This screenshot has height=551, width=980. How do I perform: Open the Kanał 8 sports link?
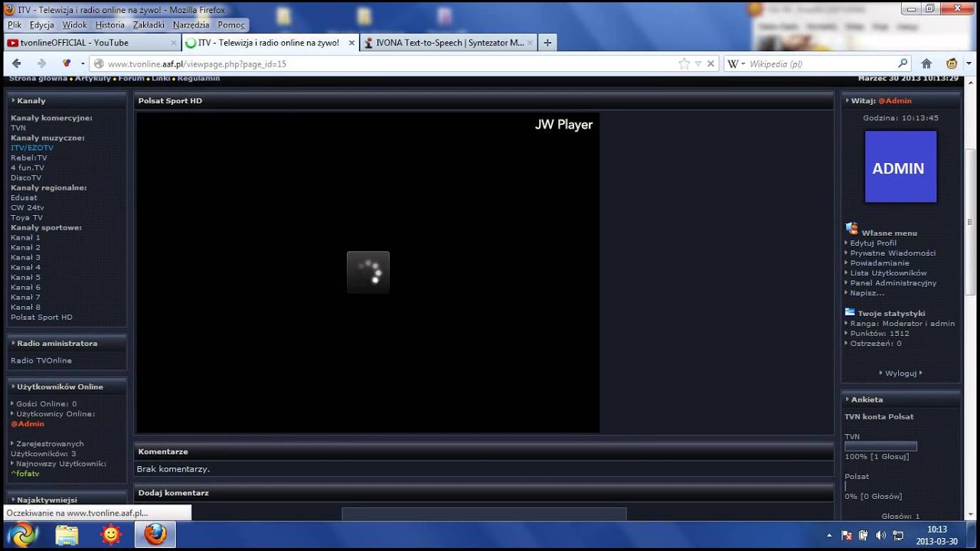25,307
